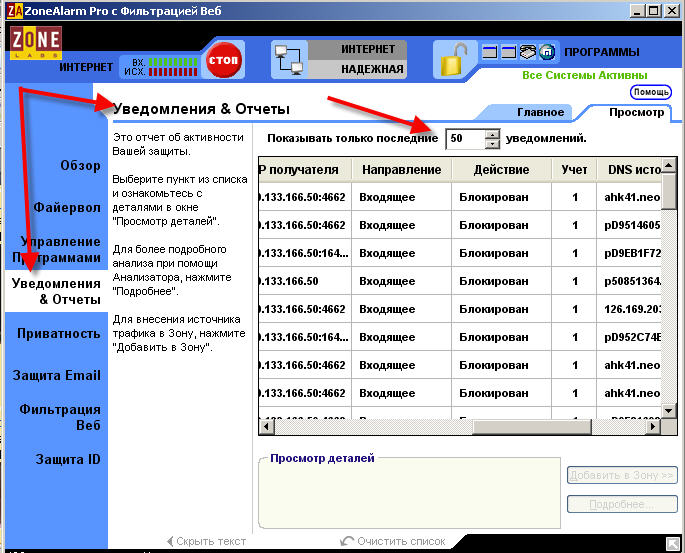685x553 pixels.
Task: Open the Приватность section
Action: coord(59,333)
